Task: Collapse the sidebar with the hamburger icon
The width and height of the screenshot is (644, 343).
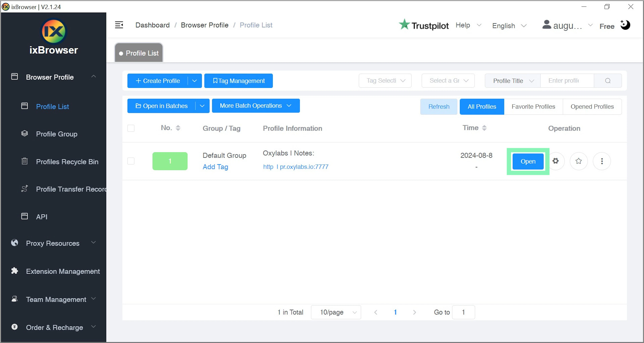Action: tap(119, 25)
